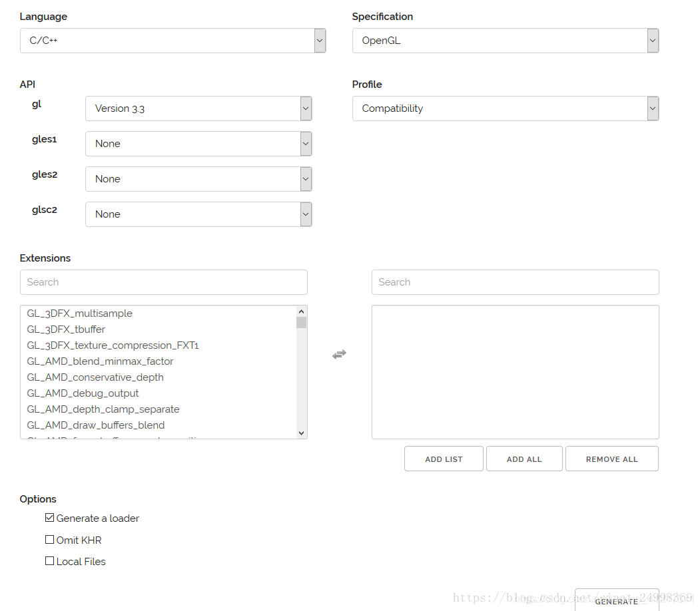This screenshot has width=700, height=611.
Task: Open the gles2 version dropdown
Action: pyautogui.click(x=198, y=179)
